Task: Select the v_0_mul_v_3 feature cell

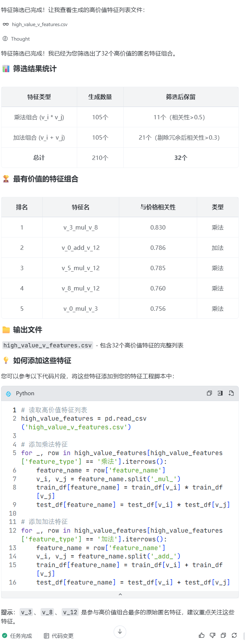Action: point(80,309)
